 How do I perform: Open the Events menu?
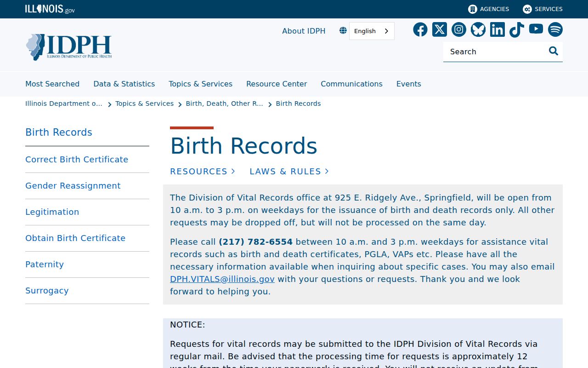click(409, 84)
